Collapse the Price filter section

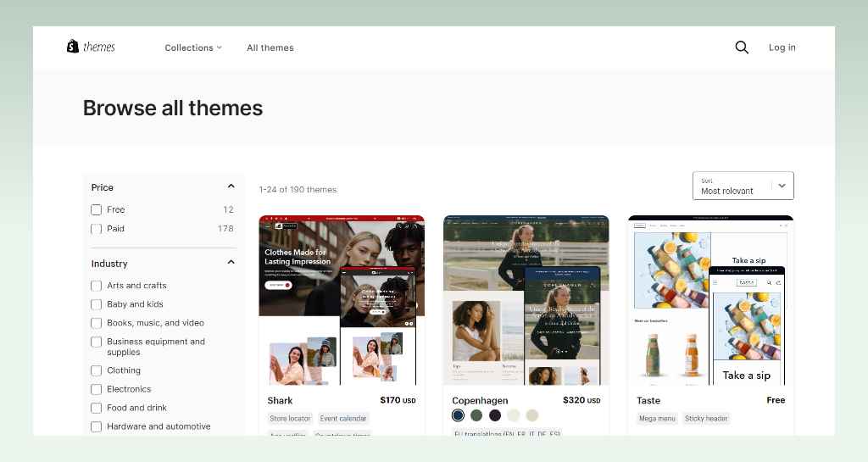231,186
